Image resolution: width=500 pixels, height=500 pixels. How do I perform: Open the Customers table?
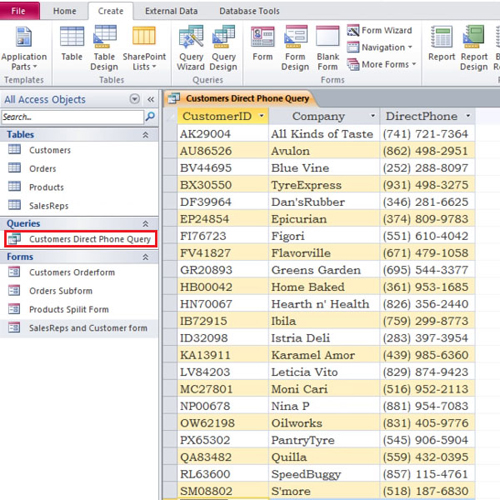pos(50,150)
